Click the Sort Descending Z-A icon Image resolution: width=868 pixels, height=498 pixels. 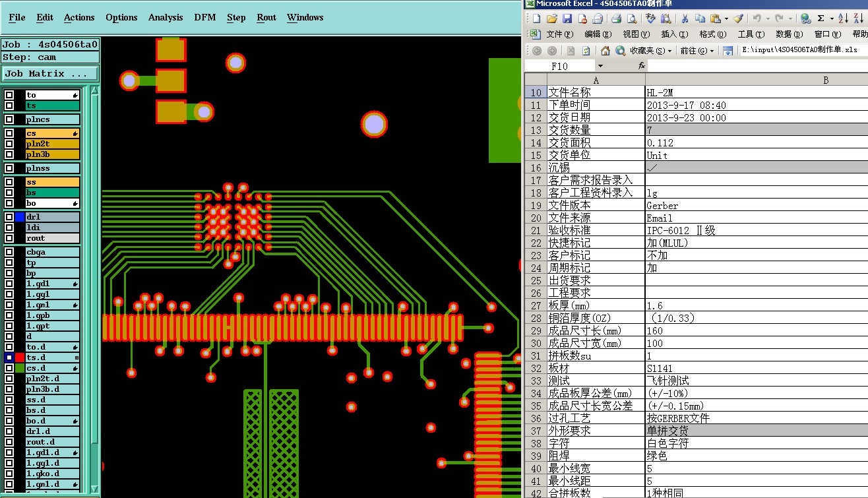(x=859, y=18)
